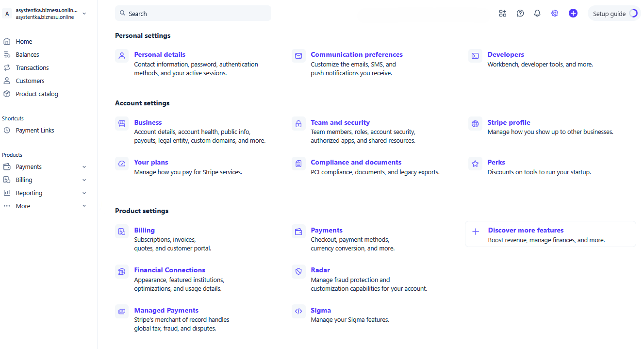Click the Search input field
This screenshot has height=349, width=644.
[x=193, y=14]
